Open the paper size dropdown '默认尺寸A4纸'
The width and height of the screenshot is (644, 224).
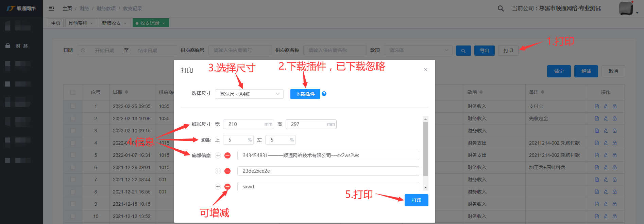249,94
